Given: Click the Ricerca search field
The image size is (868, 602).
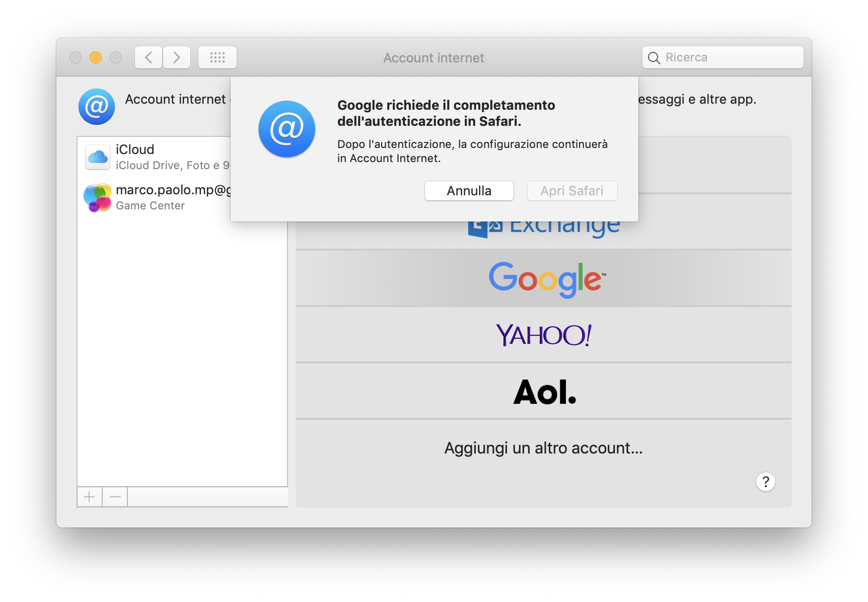Looking at the screenshot, I should (722, 57).
